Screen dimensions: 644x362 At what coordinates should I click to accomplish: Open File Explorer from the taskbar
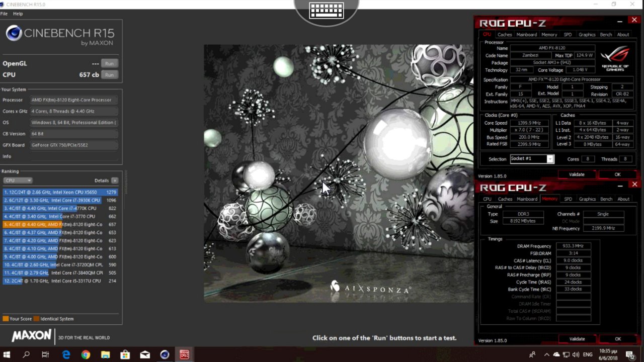tap(105, 354)
